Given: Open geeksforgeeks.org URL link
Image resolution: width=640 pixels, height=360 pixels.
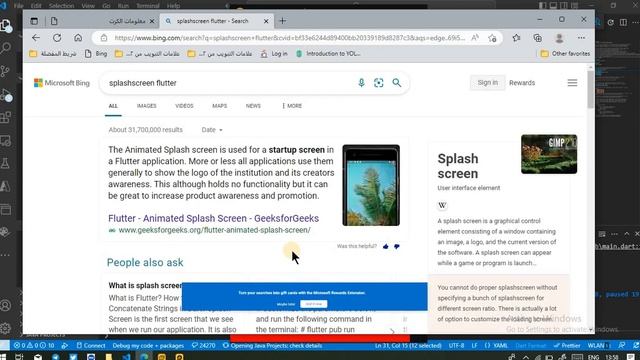Looking at the screenshot, I should [214, 230].
